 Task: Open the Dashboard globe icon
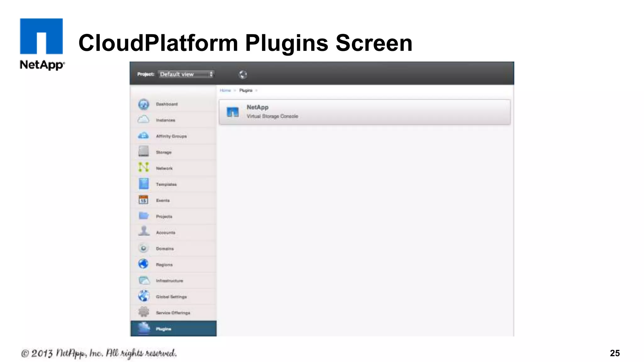click(144, 104)
